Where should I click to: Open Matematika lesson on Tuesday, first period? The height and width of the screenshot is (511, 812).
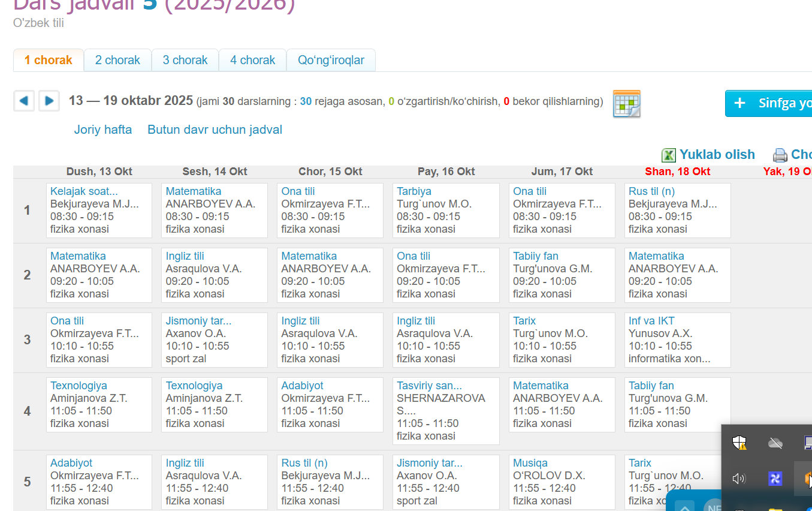point(194,191)
